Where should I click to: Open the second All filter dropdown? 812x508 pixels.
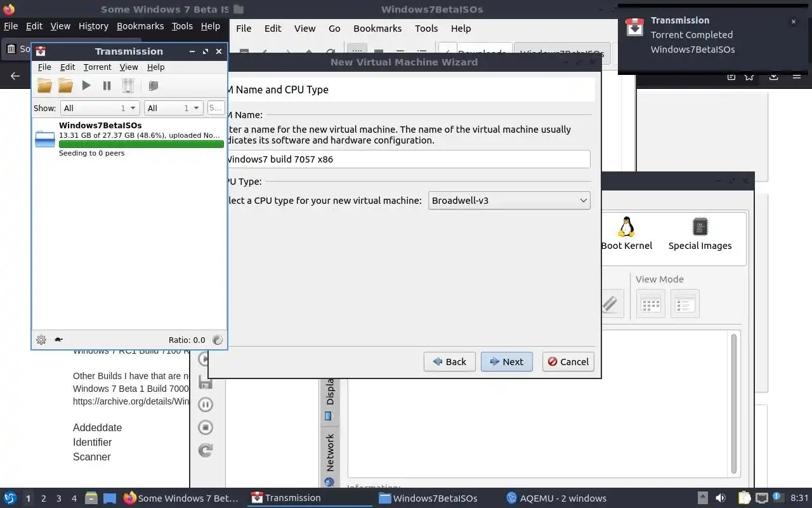pyautogui.click(x=173, y=108)
